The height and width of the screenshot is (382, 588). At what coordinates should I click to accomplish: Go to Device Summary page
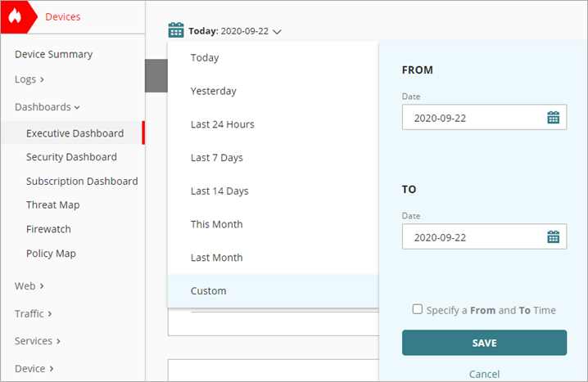[53, 54]
